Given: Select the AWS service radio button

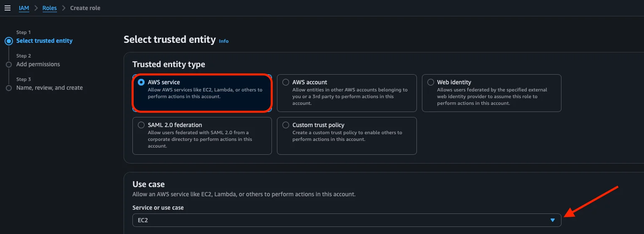Looking at the screenshot, I should 141,82.
